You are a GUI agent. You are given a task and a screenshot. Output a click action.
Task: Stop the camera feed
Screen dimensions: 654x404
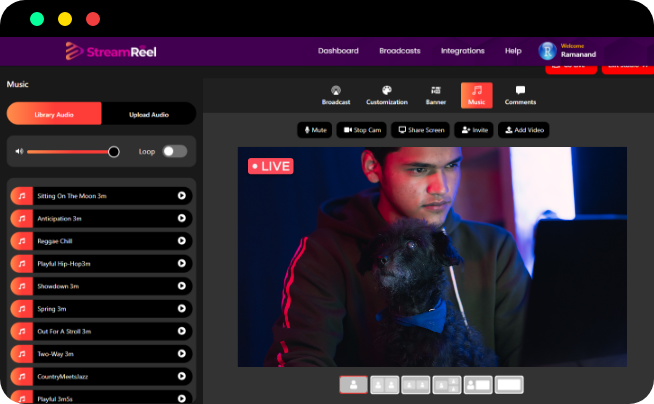coord(361,130)
